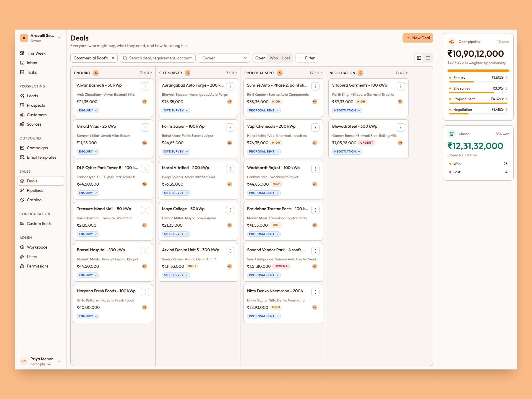The image size is (532, 399).
Task: Show Won deals tab
Action: pyautogui.click(x=274, y=58)
